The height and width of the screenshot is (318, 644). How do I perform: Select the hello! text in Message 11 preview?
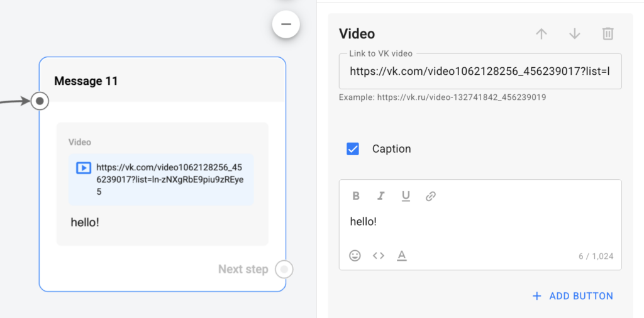tap(85, 222)
